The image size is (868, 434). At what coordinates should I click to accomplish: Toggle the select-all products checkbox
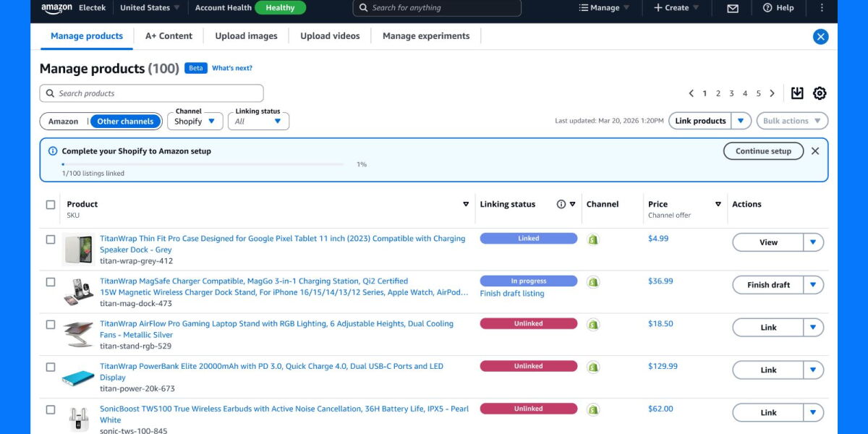51,205
